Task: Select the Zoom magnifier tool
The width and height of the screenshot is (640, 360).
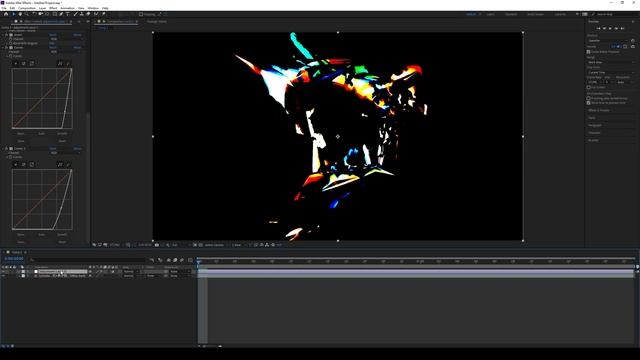Action: tap(27, 14)
